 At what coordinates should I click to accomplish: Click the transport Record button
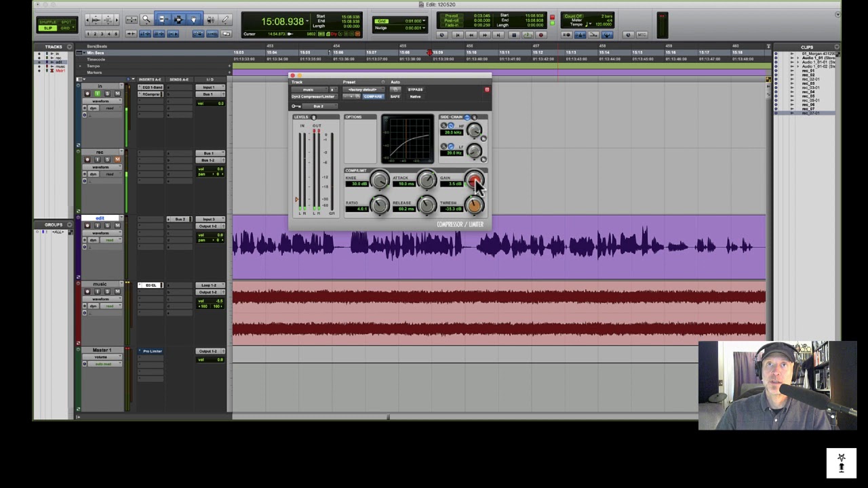click(541, 35)
